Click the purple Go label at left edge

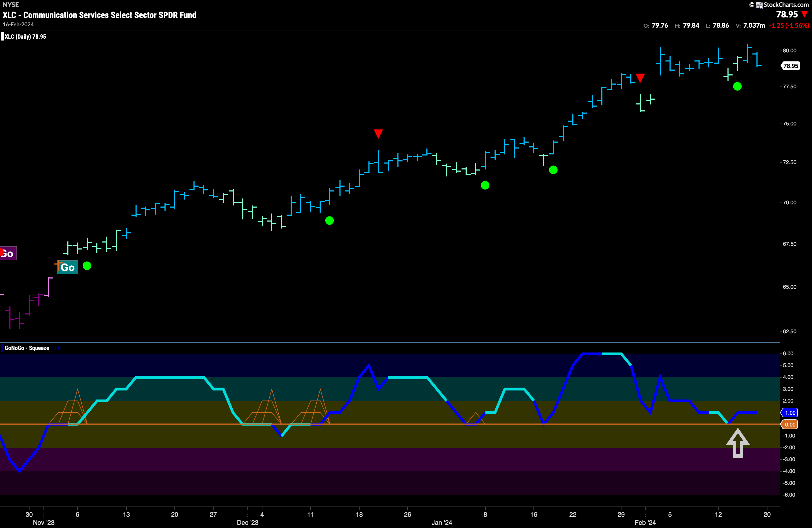click(8, 254)
